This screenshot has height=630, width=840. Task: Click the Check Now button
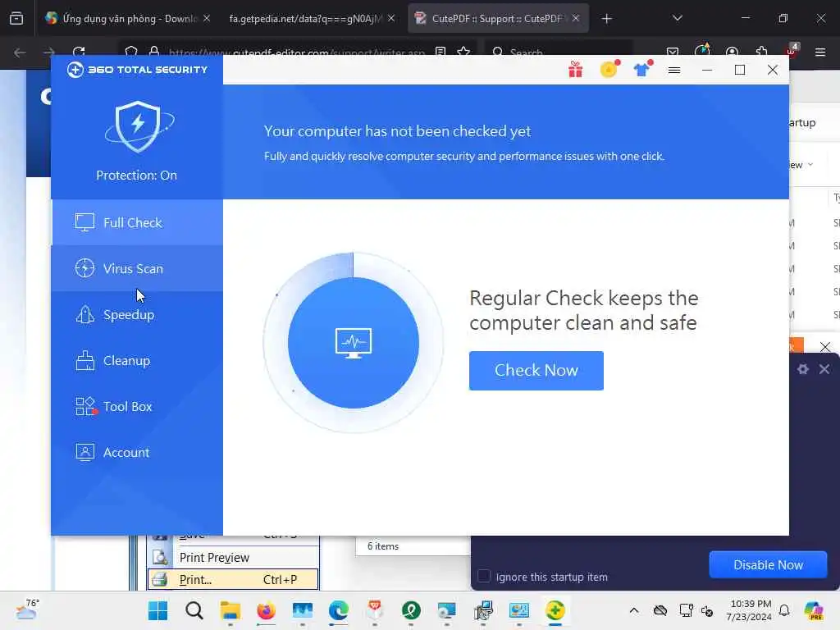coord(536,371)
